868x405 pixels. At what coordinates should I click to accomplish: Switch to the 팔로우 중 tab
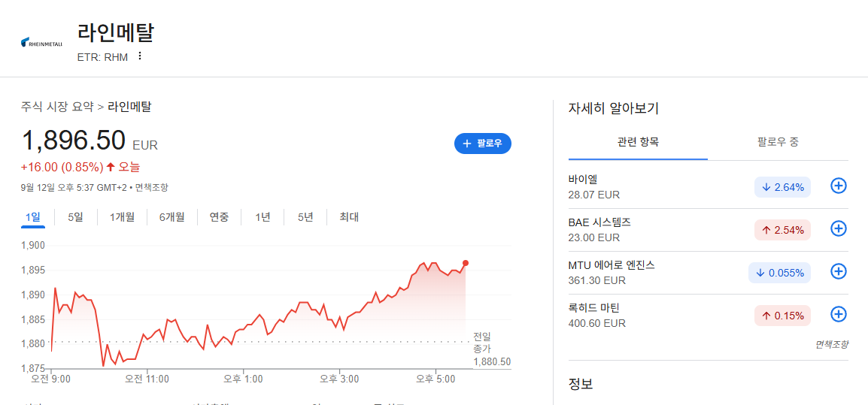[x=778, y=142]
